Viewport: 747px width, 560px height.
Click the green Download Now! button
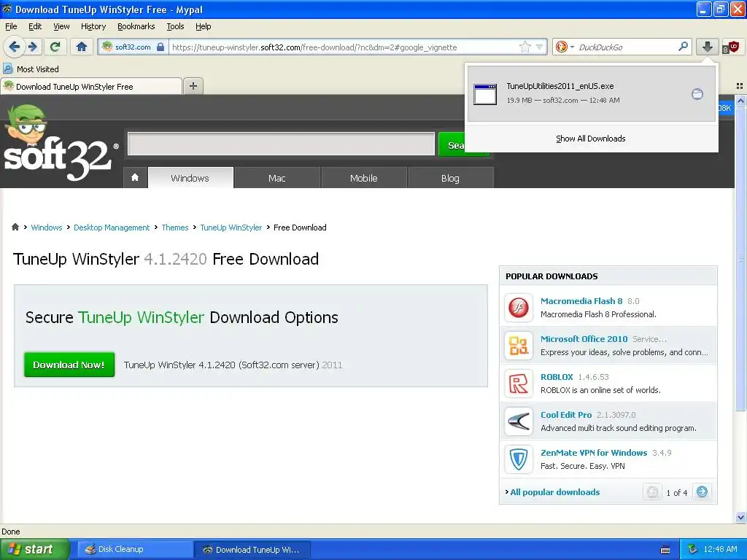(69, 365)
